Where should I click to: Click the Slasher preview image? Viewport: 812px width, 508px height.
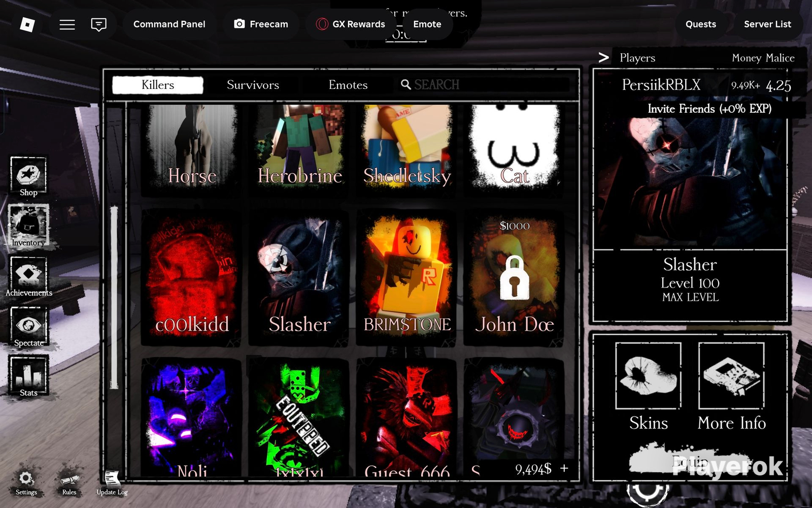pyautogui.click(x=690, y=183)
